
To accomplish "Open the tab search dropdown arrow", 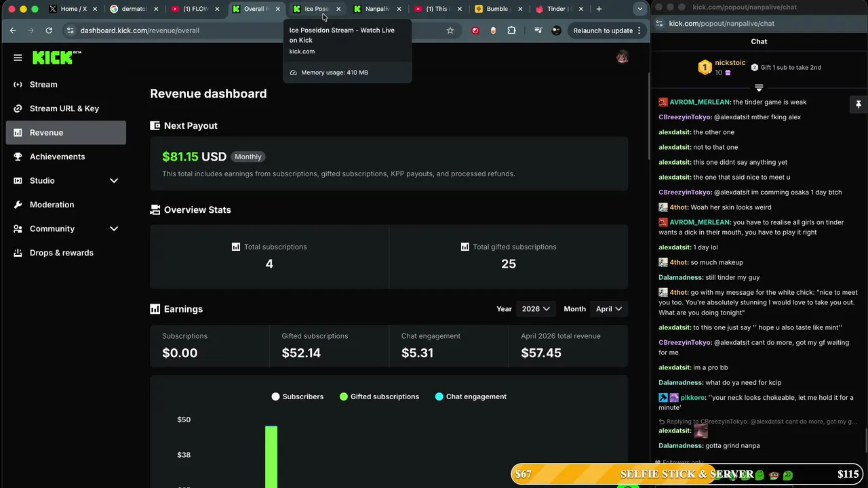I will pyautogui.click(x=639, y=9).
